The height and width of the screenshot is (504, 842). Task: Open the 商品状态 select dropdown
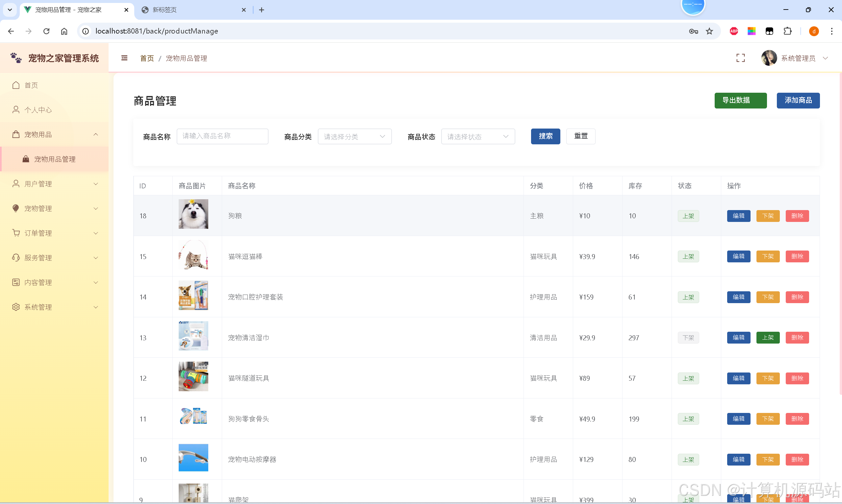(478, 136)
